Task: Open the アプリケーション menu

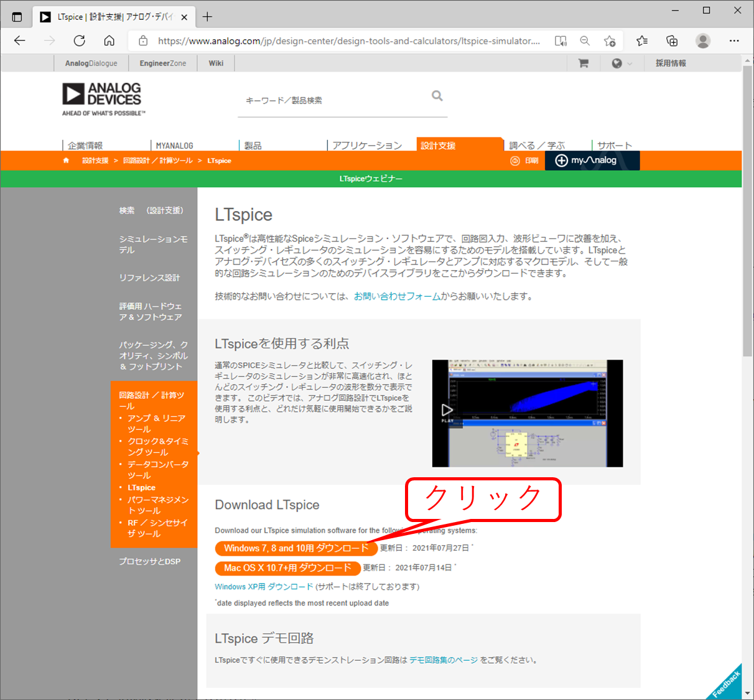Action: click(367, 146)
